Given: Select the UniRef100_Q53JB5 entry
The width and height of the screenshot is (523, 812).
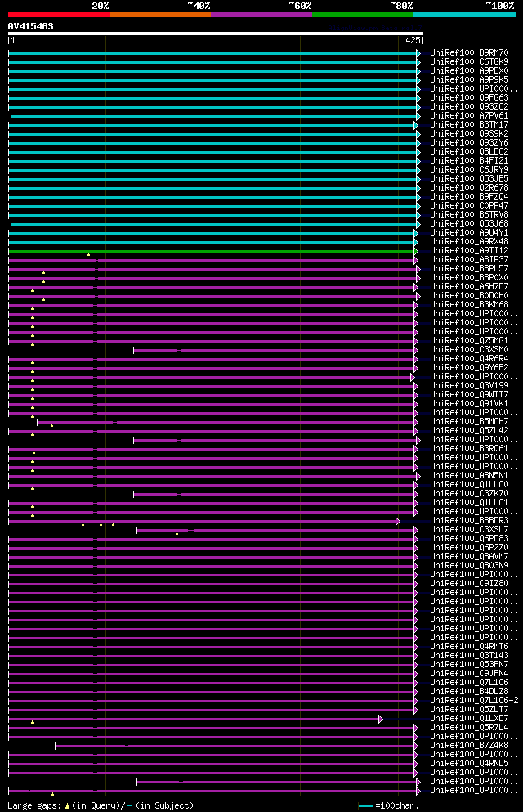Looking at the screenshot, I should tap(469, 178).
